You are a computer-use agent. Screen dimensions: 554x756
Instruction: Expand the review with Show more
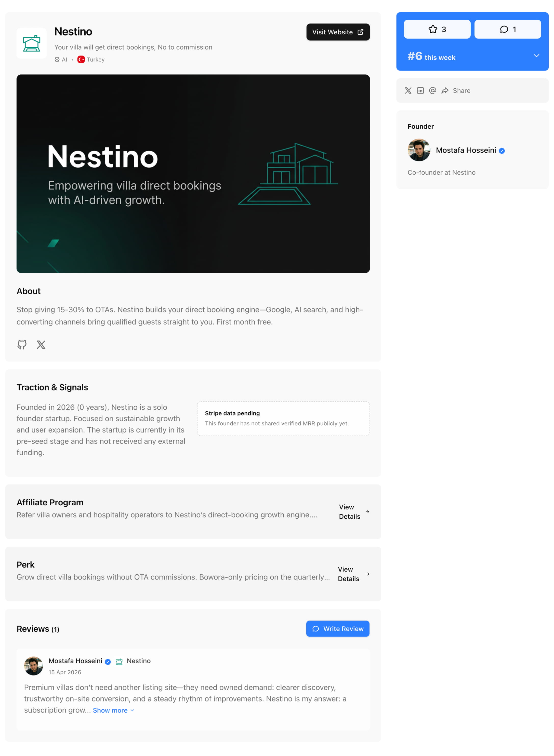(x=113, y=710)
